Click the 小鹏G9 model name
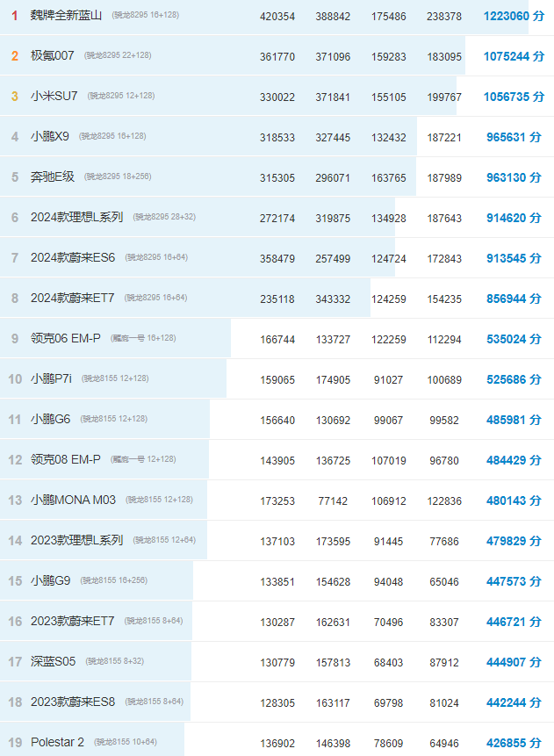The width and height of the screenshot is (554, 756). click(51, 581)
